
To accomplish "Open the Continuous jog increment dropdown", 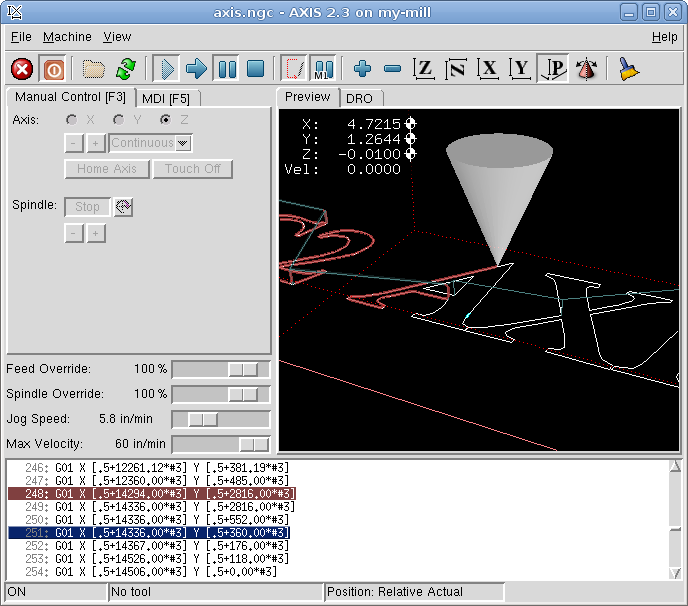I will coord(183,143).
